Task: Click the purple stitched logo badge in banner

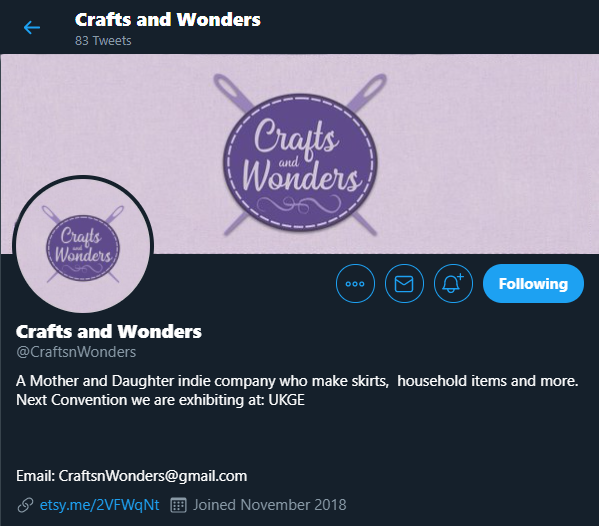Action: pos(300,162)
